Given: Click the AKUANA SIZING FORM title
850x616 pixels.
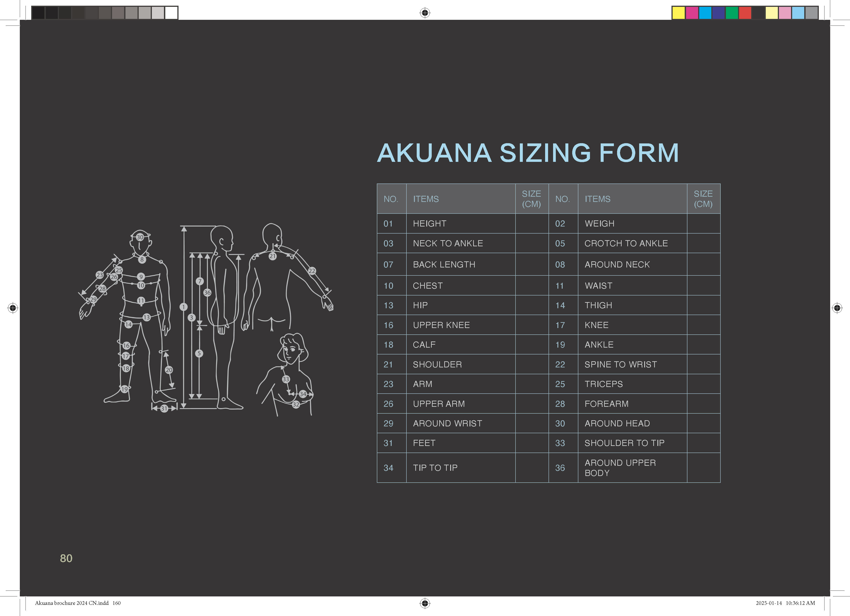Looking at the screenshot, I should [528, 153].
